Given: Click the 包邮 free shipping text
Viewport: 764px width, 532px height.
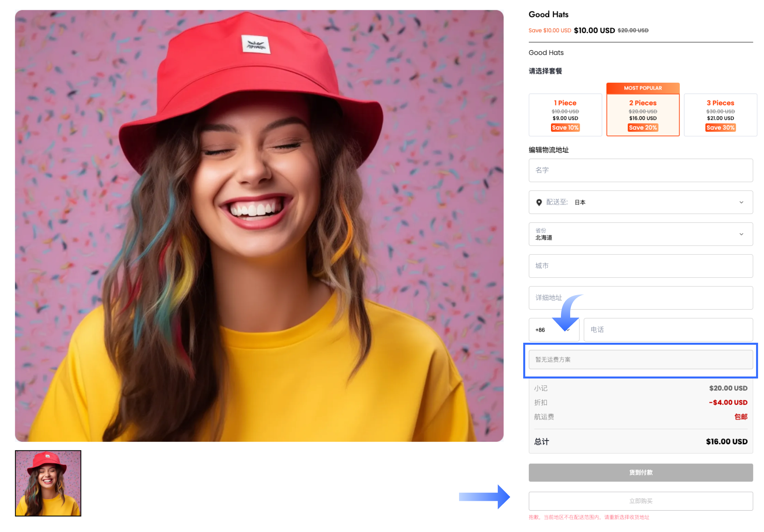Looking at the screenshot, I should 741,417.
